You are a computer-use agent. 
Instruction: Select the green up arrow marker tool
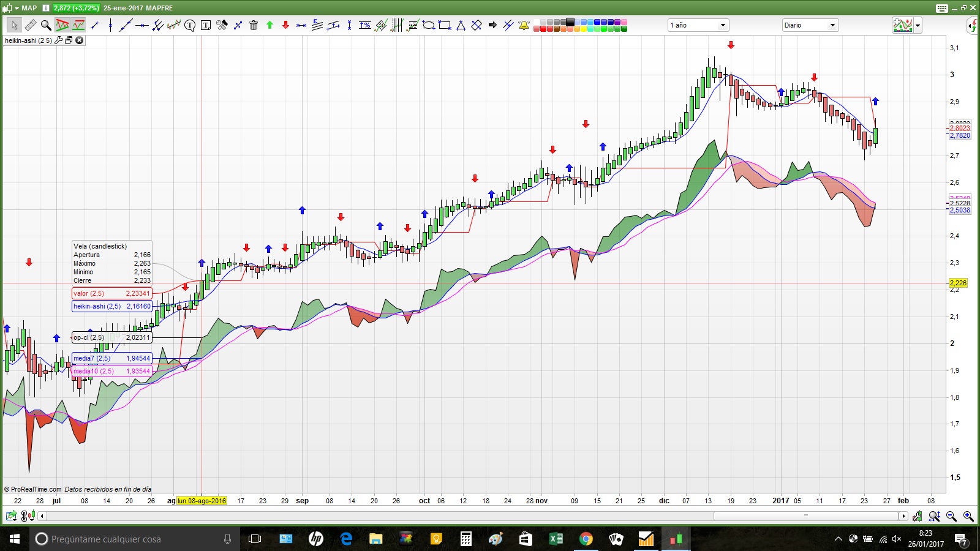pos(269,25)
